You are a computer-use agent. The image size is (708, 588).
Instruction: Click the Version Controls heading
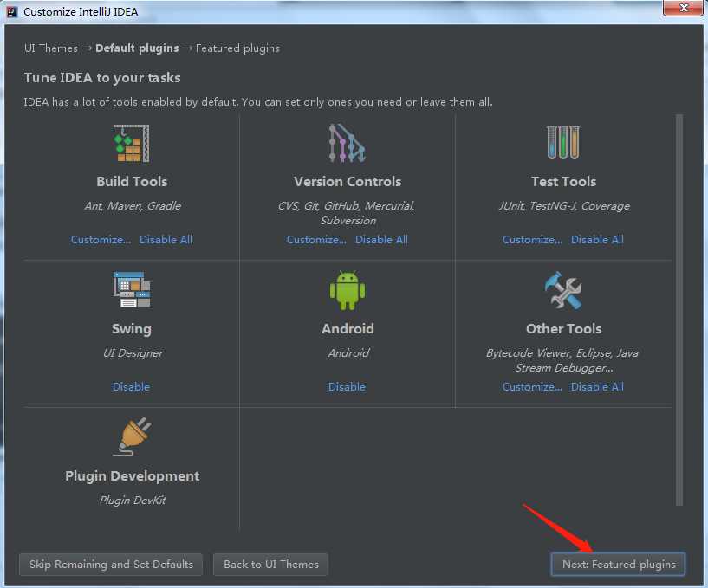tap(348, 181)
